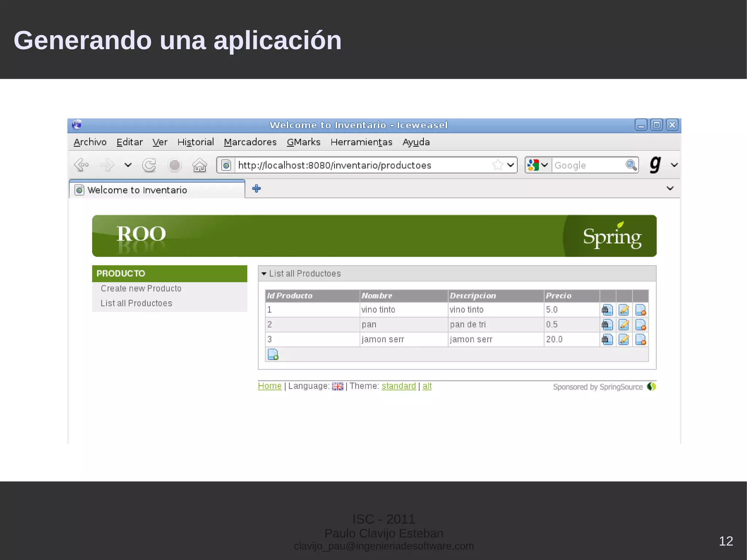Open the Marcadores menu

tap(250, 142)
